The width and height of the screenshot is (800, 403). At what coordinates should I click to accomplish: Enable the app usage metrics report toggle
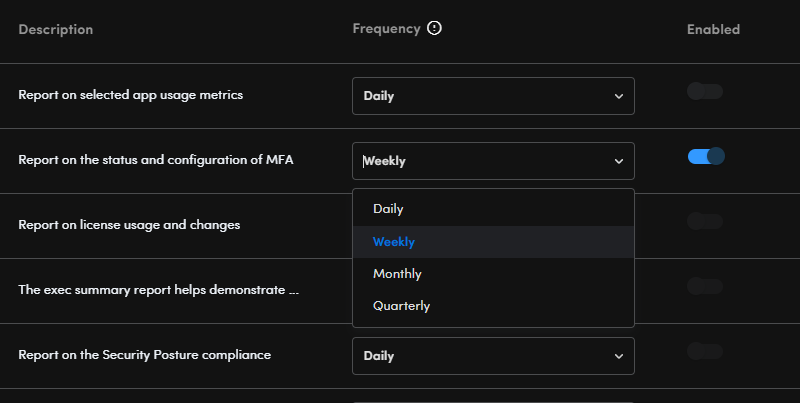tap(705, 92)
